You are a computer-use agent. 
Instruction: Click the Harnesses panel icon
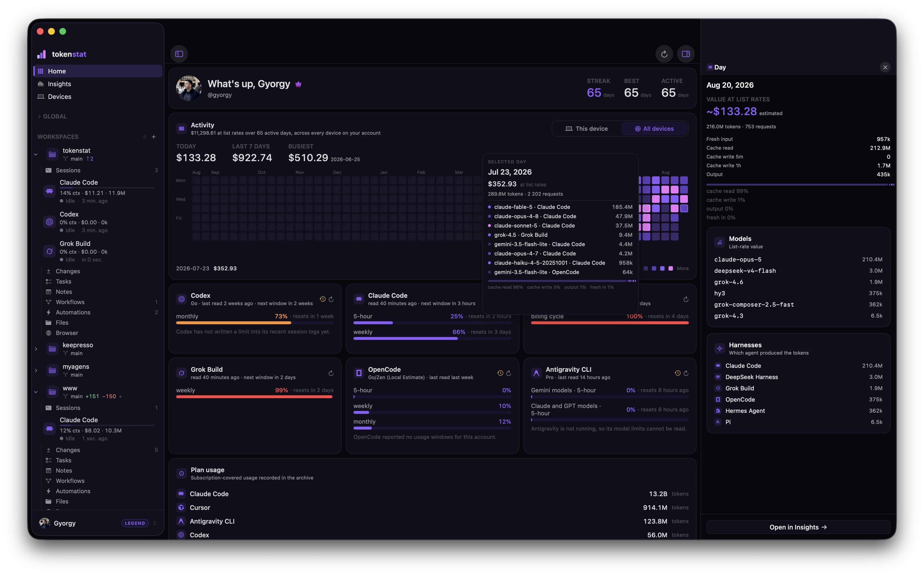click(720, 348)
